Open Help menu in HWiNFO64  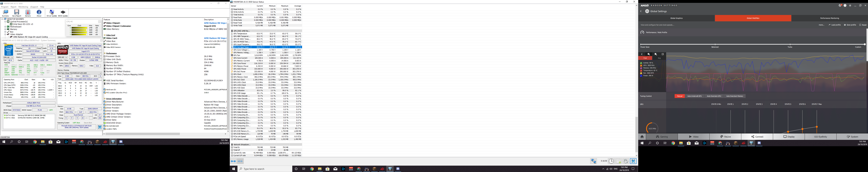tap(42, 7)
